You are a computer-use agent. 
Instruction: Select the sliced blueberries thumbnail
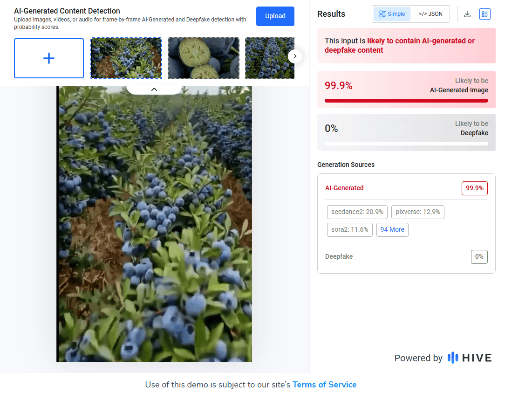pyautogui.click(x=204, y=58)
